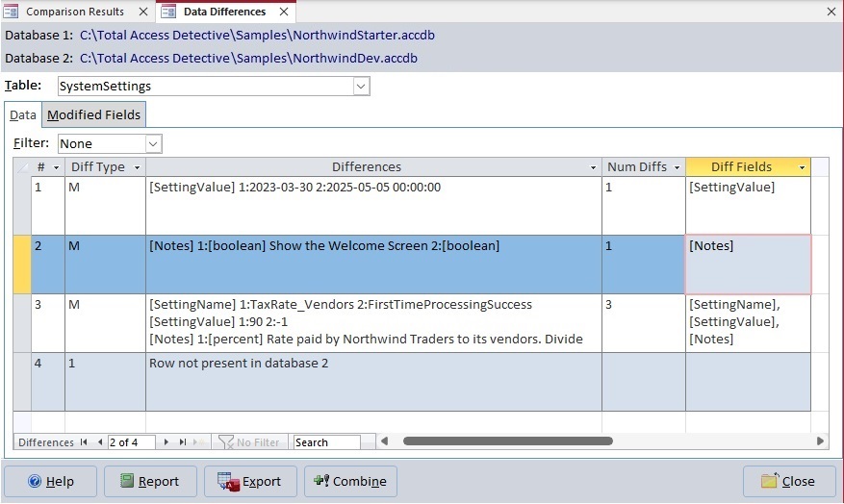
Task: Go to first record navigation arrow
Action: [84, 442]
